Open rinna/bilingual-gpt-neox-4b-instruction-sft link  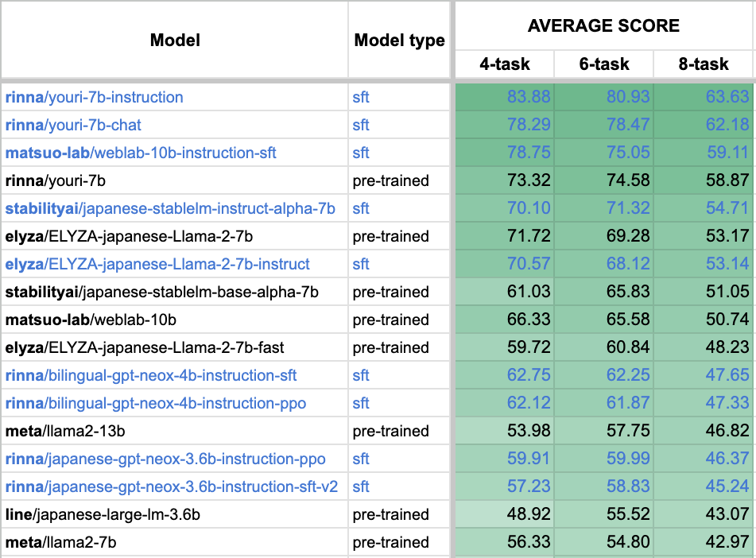tap(151, 375)
